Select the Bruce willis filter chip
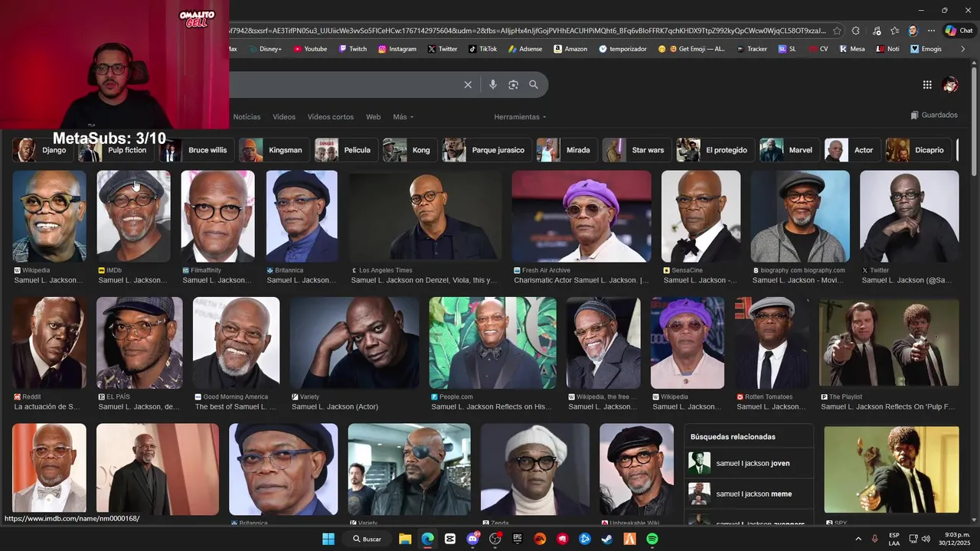Screen dimensions: 980x551 point(196,150)
